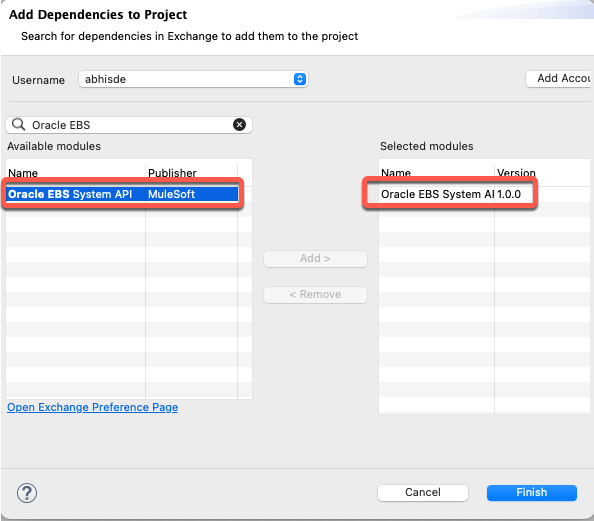Focus the Oracle EBS search field
Screen dimensions: 594x521
click(129, 125)
